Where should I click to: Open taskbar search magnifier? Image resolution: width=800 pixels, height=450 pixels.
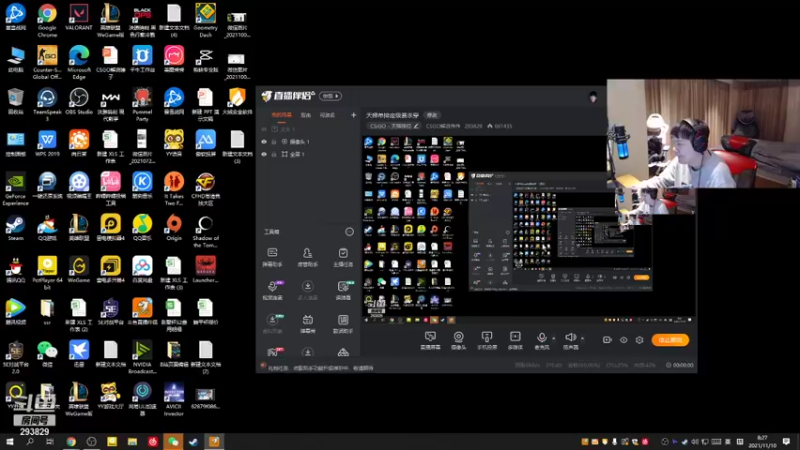(x=30, y=442)
